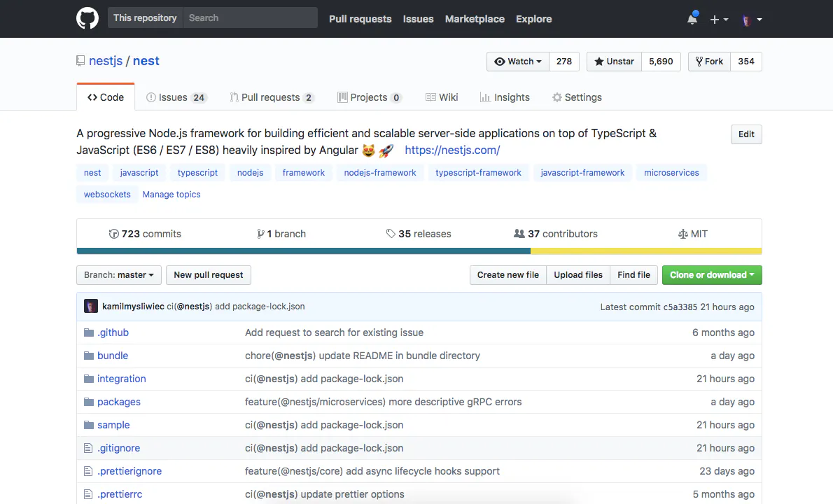
Task: Switch to the Issues tab
Action: point(176,97)
